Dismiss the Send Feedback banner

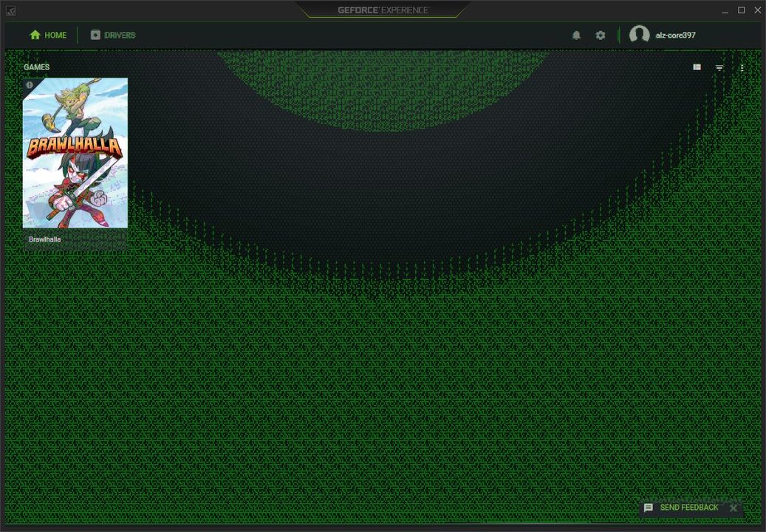pos(733,508)
